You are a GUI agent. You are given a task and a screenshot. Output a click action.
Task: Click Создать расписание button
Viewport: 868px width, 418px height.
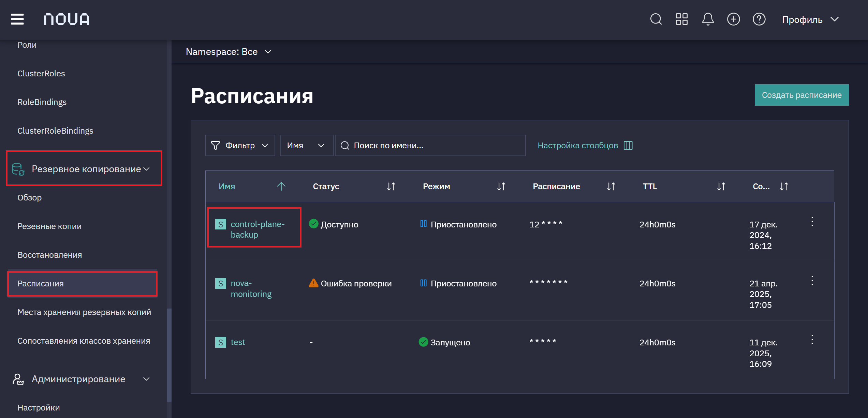(801, 95)
